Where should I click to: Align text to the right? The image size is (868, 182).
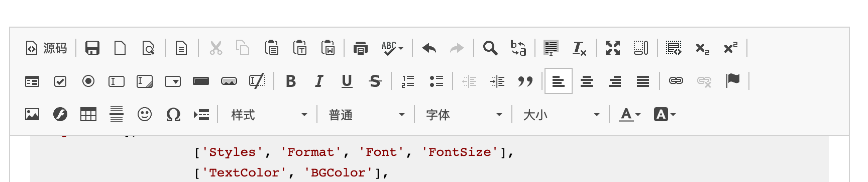[615, 81]
